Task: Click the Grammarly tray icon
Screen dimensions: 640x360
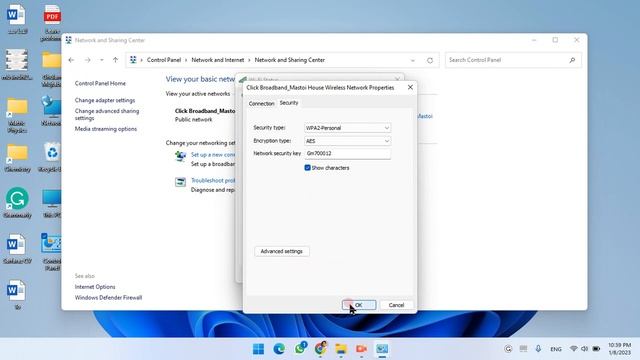Action: [508, 349]
